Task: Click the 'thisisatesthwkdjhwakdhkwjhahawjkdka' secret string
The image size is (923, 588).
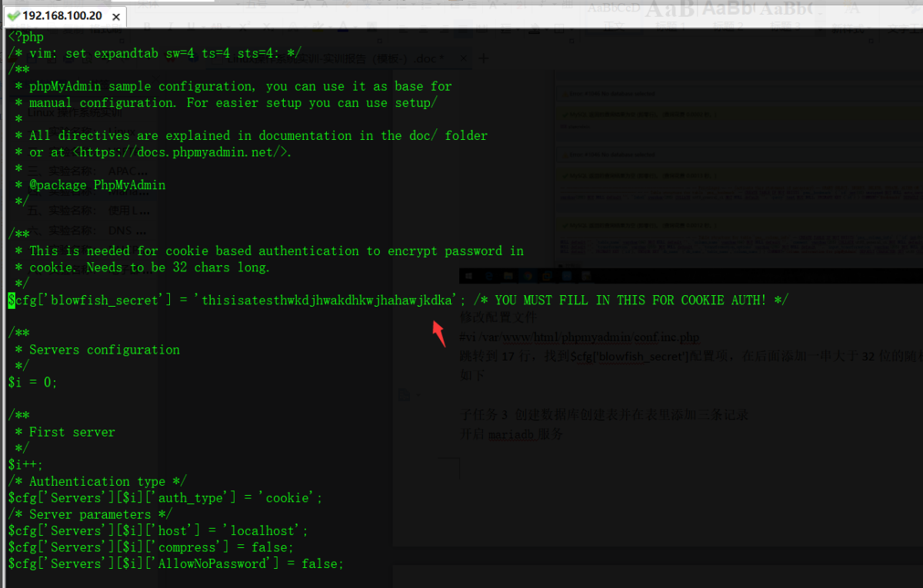Action: pos(327,300)
